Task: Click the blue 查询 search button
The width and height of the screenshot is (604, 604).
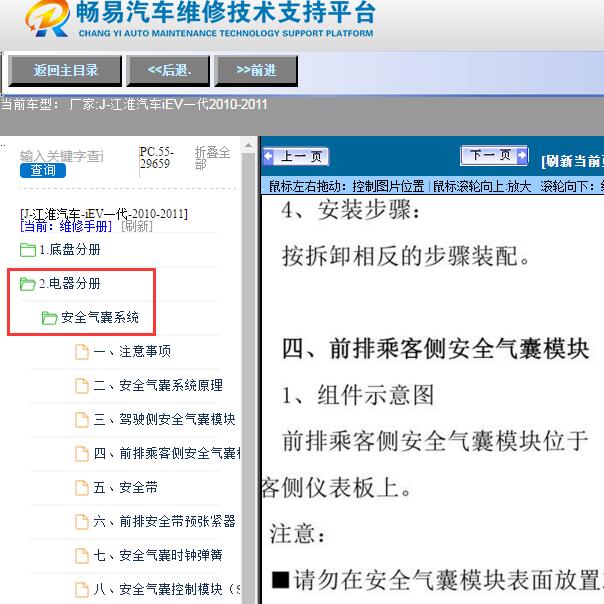Action: [x=43, y=170]
